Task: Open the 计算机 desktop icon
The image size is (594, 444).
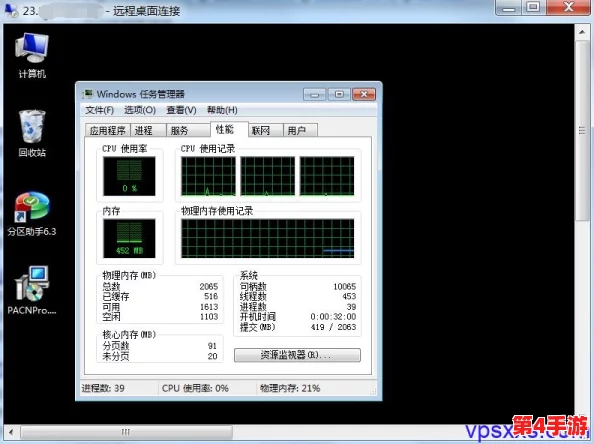Action: click(32, 55)
